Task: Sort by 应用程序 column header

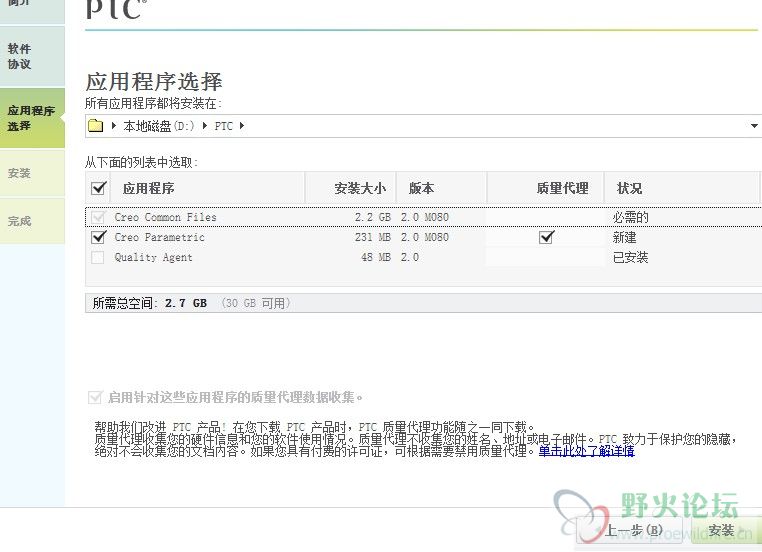Action: tap(208, 188)
